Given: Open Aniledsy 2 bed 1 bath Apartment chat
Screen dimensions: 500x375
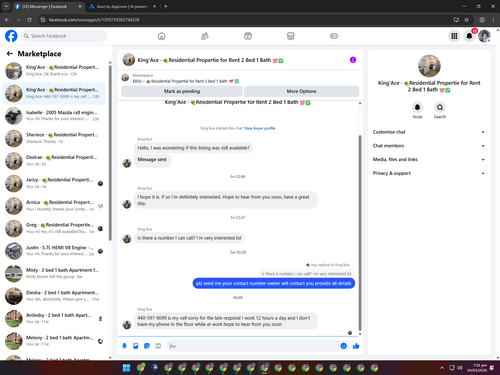Looking at the screenshot, I should tap(54, 318).
